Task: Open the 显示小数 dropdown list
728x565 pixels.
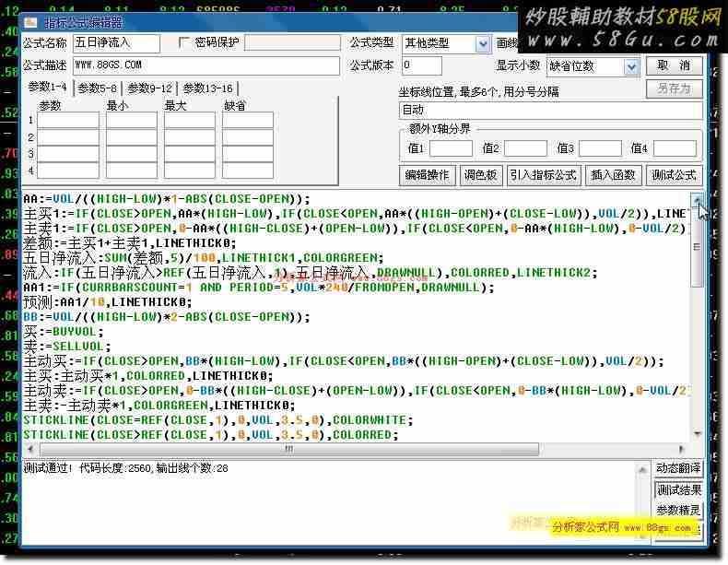Action: point(631,66)
